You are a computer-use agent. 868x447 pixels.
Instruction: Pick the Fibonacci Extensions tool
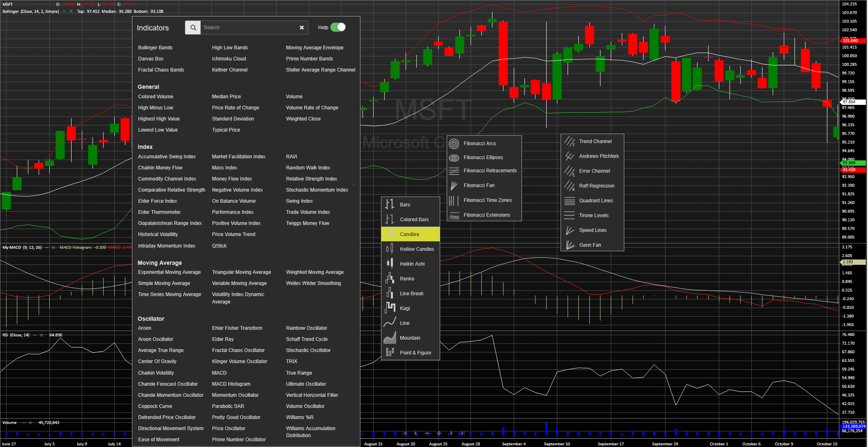point(484,215)
